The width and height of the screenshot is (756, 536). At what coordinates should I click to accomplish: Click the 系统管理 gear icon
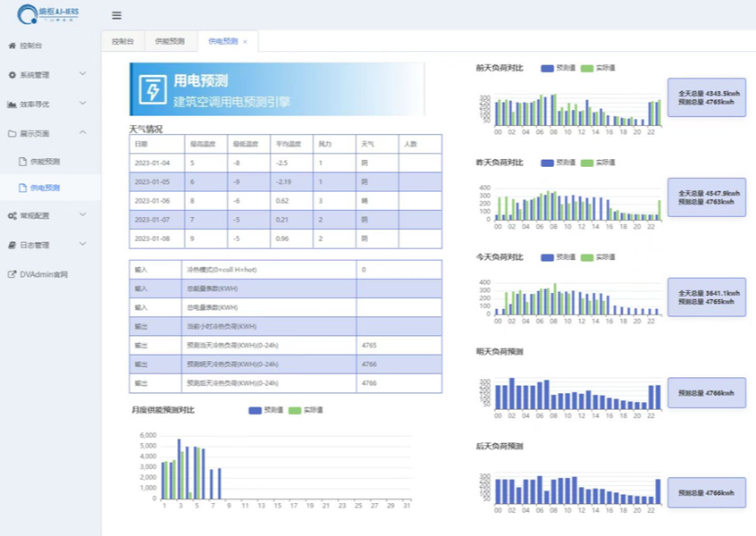pyautogui.click(x=12, y=75)
